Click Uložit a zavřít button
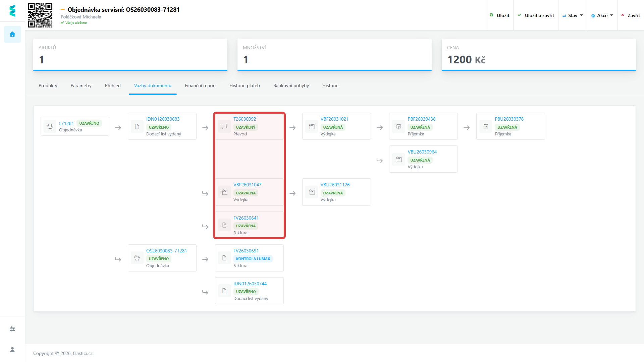 (536, 15)
